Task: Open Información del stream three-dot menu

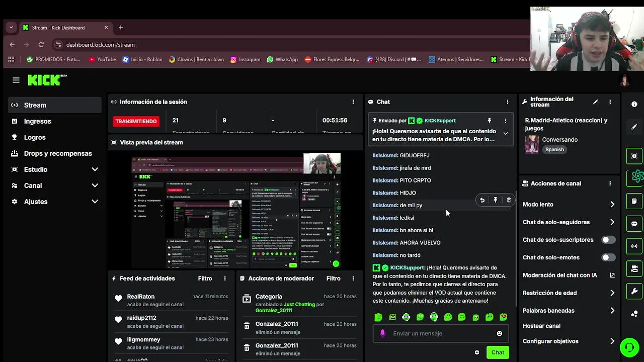Action: point(610,102)
